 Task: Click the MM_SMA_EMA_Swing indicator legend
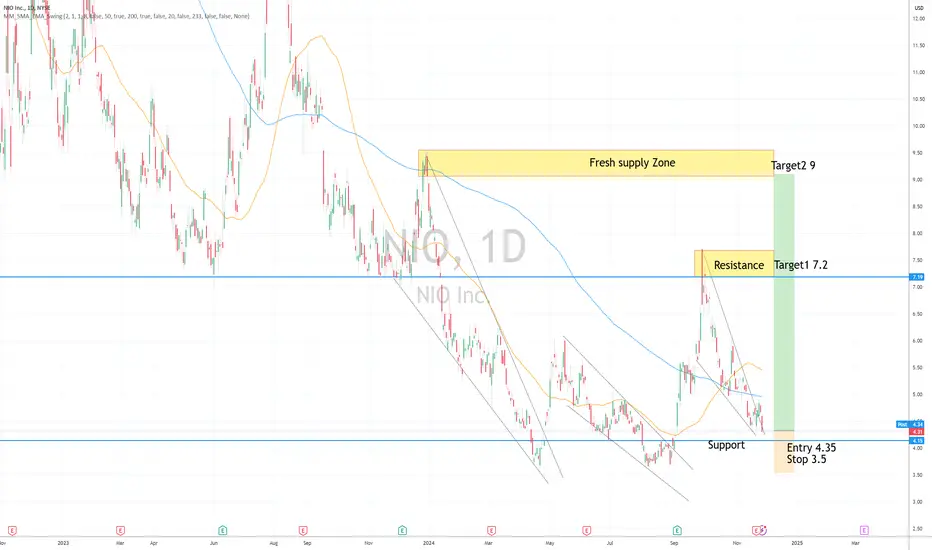126,16
